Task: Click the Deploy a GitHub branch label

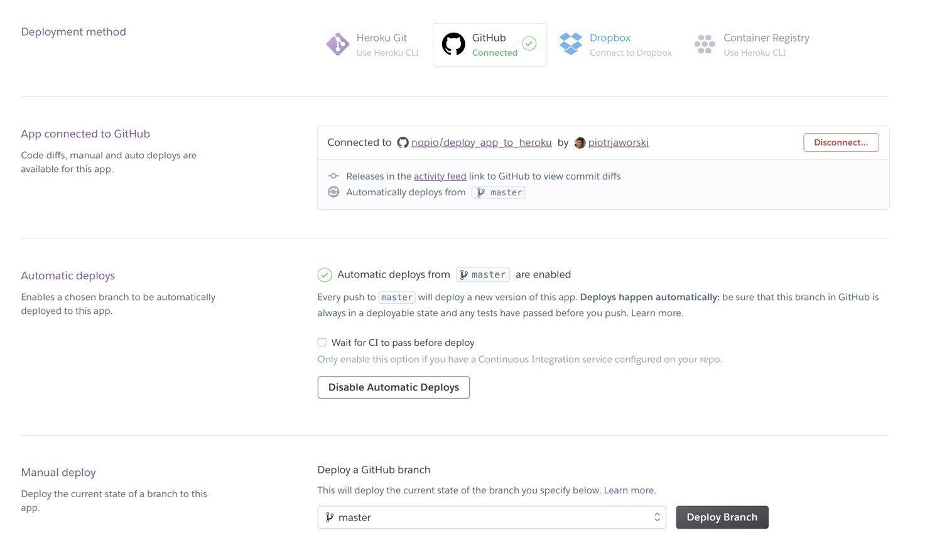Action: [374, 470]
